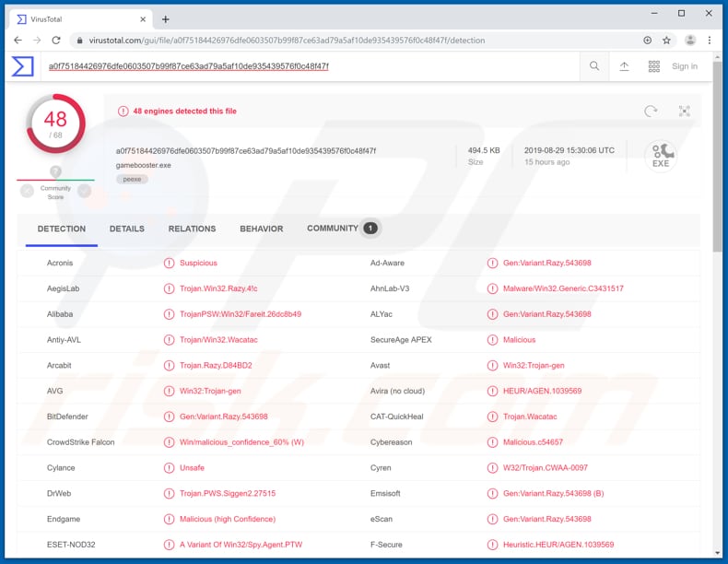The height and width of the screenshot is (564, 728).
Task: Open a new browser tab
Action: pos(165,19)
